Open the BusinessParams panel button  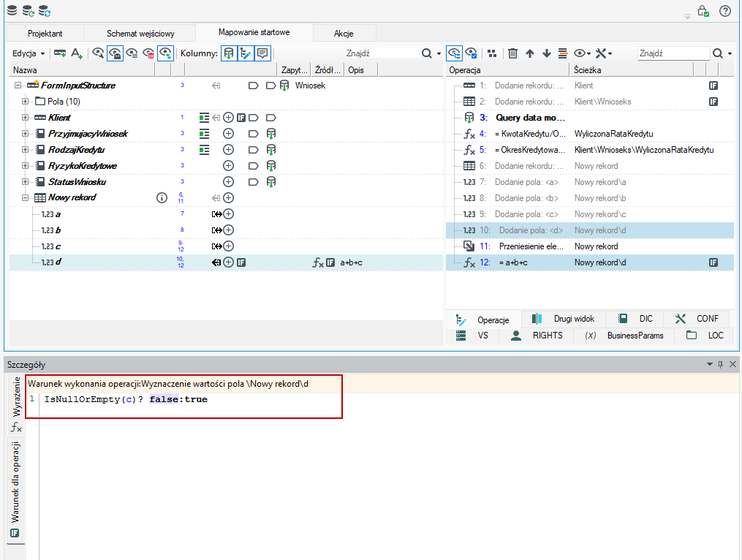click(624, 336)
